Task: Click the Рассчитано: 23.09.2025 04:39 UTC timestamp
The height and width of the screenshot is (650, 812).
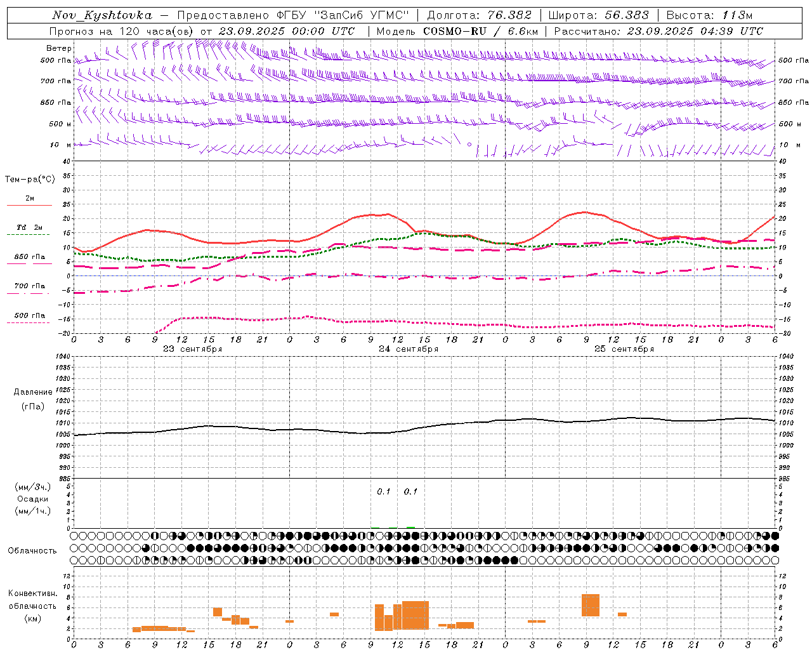Action: (x=658, y=31)
